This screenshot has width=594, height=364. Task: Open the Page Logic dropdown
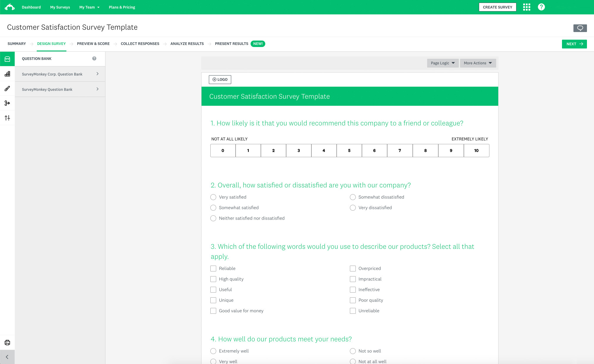(x=443, y=63)
